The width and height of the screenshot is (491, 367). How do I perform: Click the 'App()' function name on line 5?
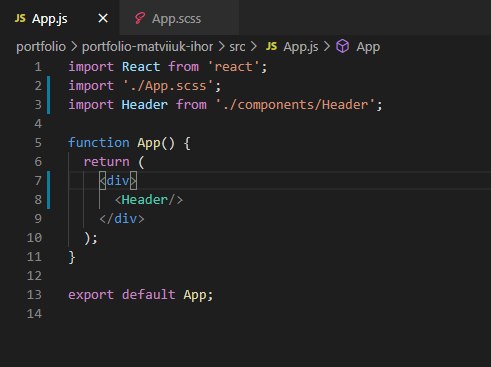point(156,143)
